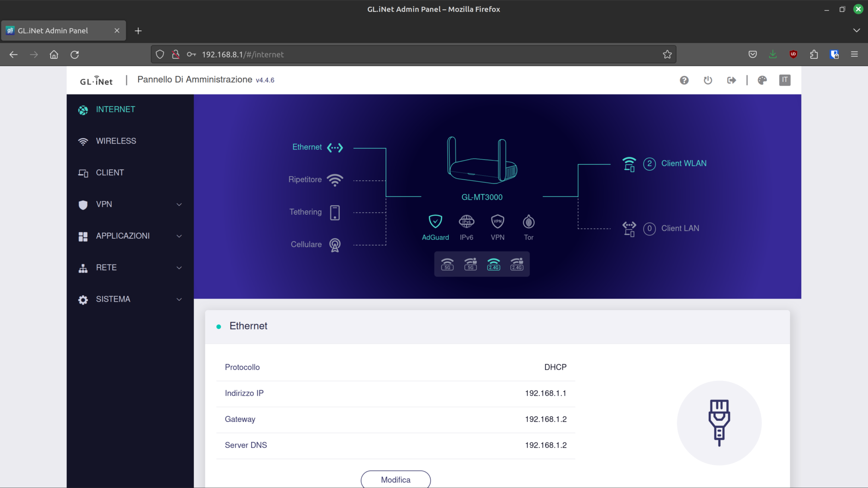
Task: Click the VPN shield icon under router
Action: [x=498, y=222]
